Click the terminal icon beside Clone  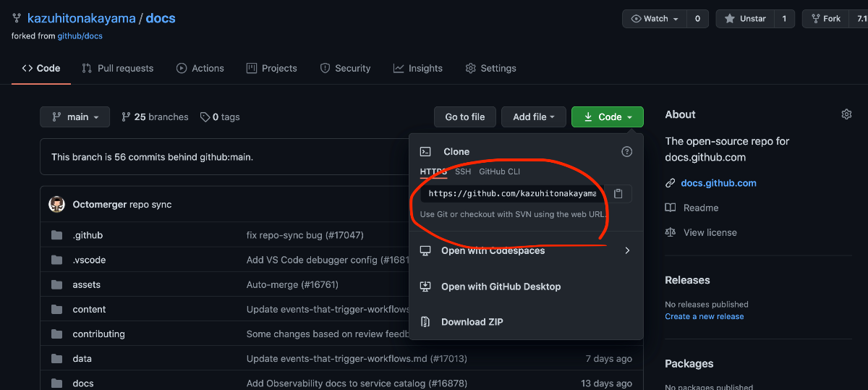tap(426, 151)
